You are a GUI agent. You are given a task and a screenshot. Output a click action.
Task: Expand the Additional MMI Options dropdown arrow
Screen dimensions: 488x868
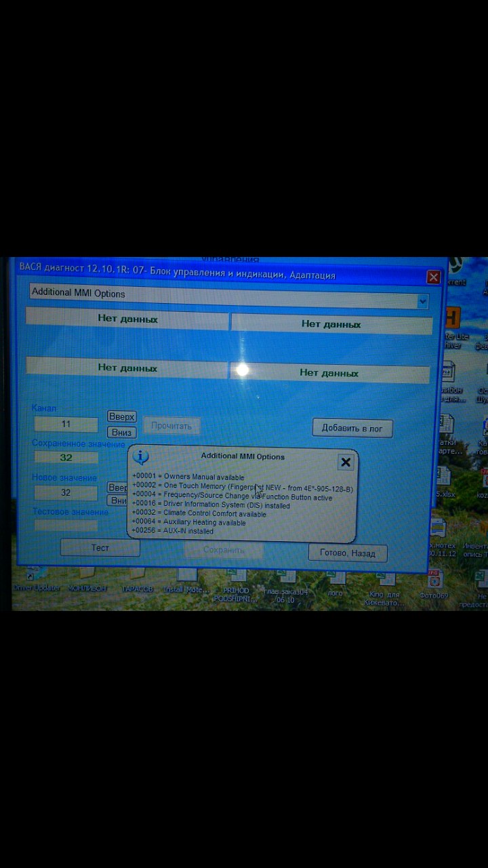tap(422, 301)
